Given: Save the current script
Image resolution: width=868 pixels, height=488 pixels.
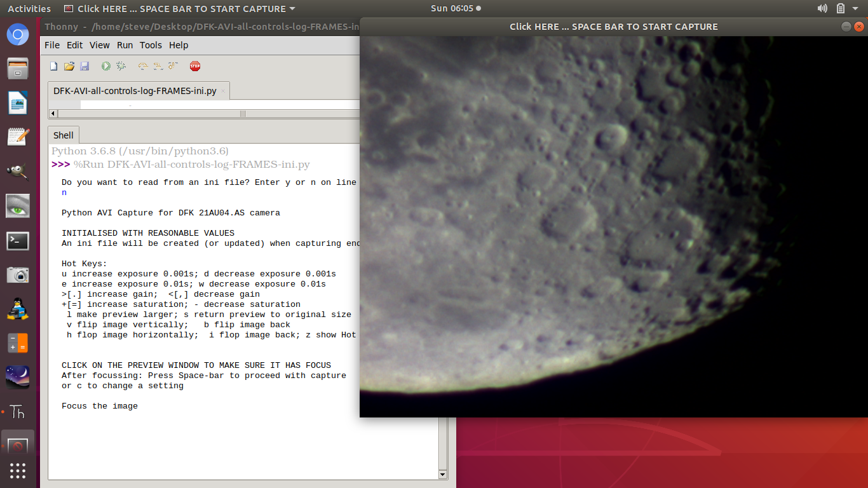Looking at the screenshot, I should coord(85,65).
